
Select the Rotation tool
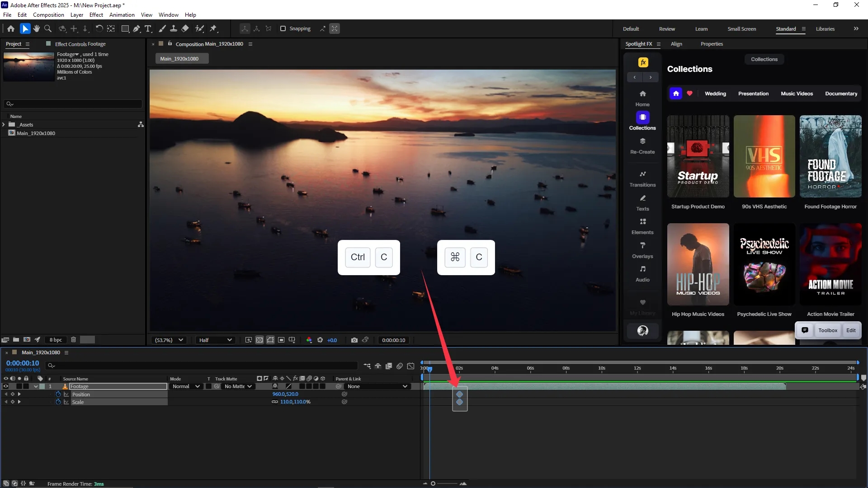pos(99,28)
